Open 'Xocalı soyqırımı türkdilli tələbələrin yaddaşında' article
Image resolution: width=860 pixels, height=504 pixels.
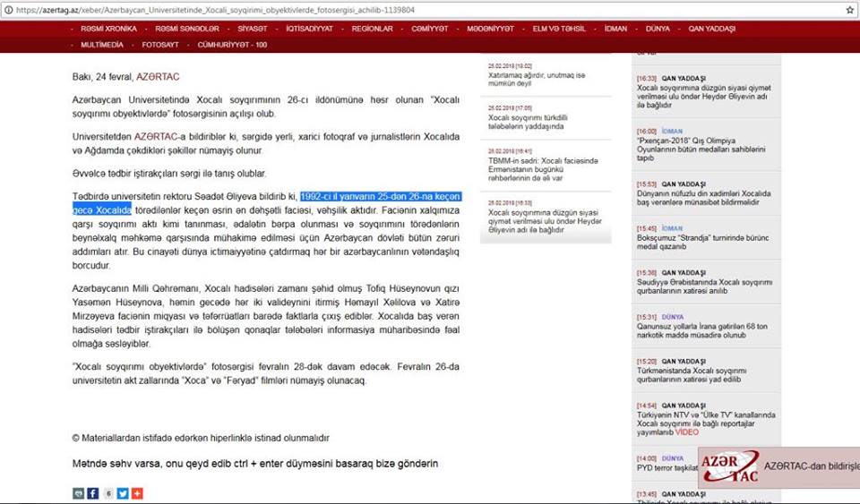[x=528, y=122]
